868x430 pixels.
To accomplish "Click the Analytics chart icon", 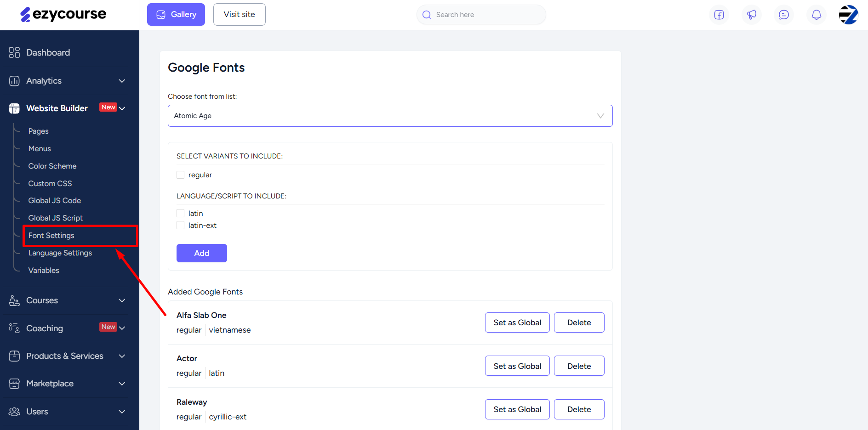I will (14, 81).
